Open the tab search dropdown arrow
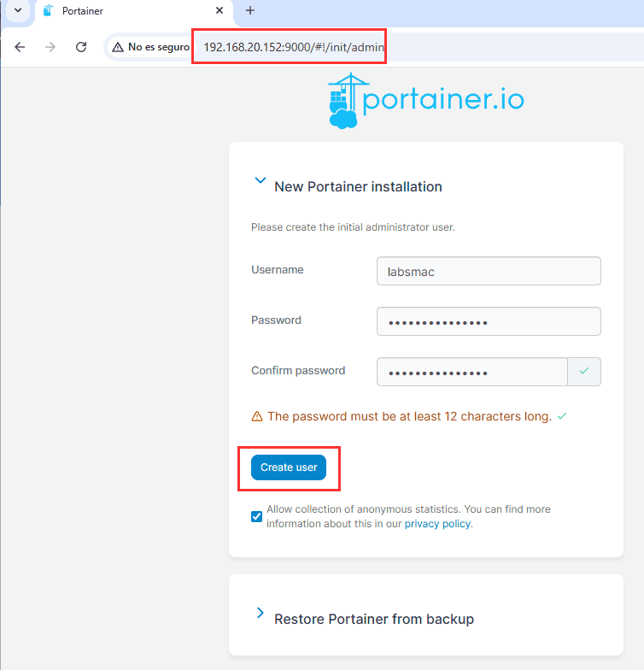The width and height of the screenshot is (644, 670). point(17,11)
